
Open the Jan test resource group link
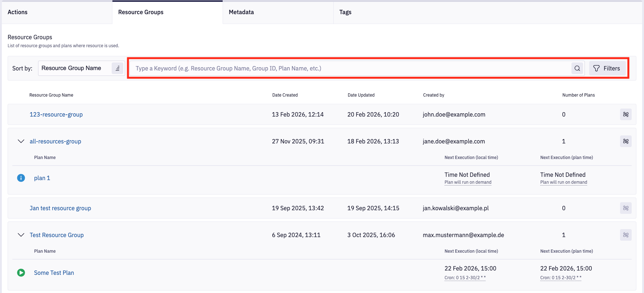tap(60, 208)
